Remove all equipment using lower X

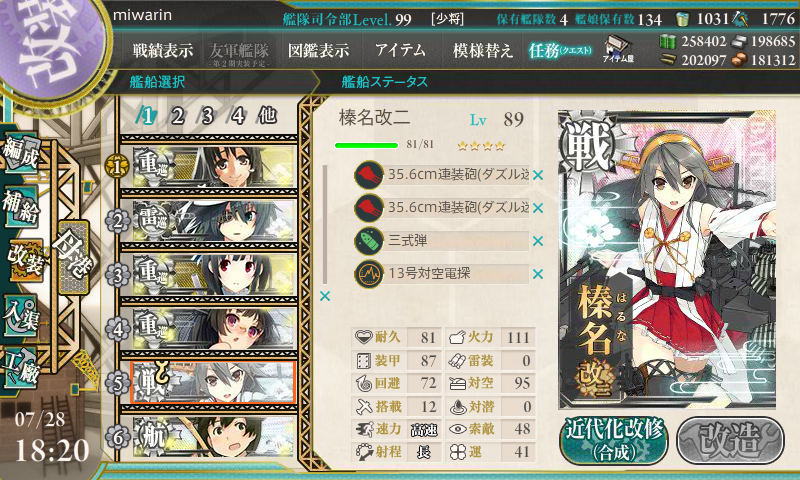[325, 296]
